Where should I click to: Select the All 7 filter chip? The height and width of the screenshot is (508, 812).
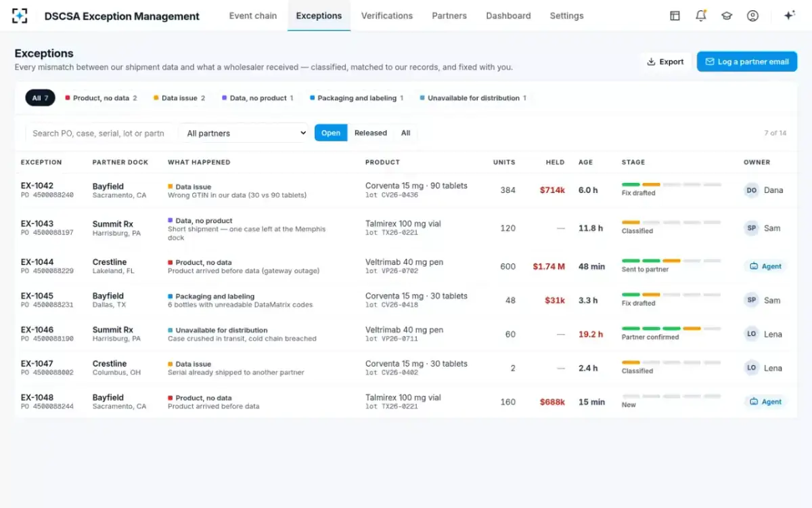pos(41,98)
